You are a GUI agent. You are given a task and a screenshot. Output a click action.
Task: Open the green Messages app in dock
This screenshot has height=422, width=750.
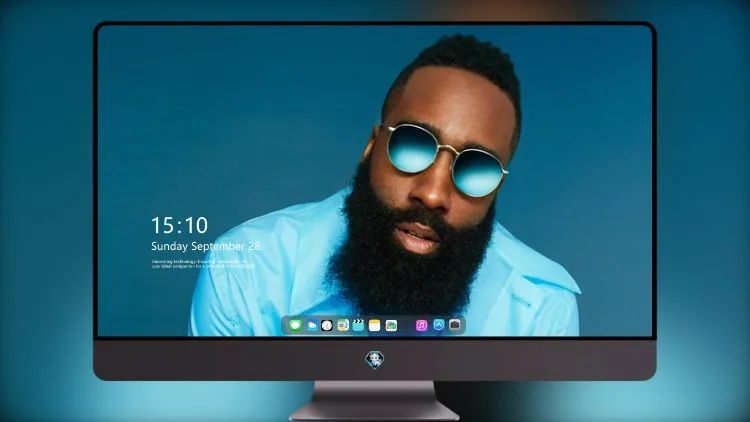tap(295, 325)
